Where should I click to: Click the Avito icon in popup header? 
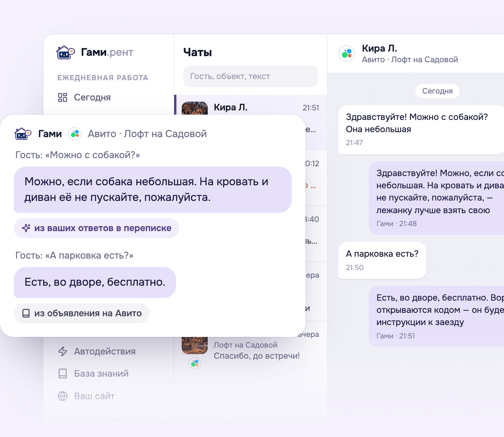75,134
